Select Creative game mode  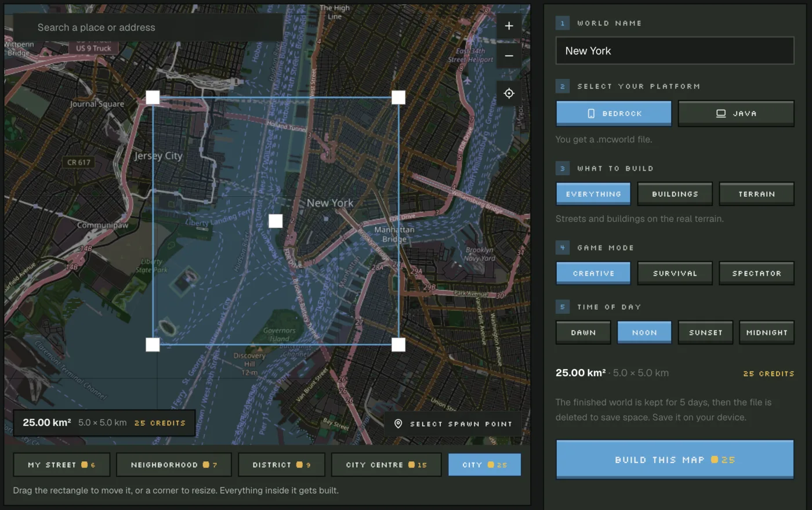click(x=593, y=273)
